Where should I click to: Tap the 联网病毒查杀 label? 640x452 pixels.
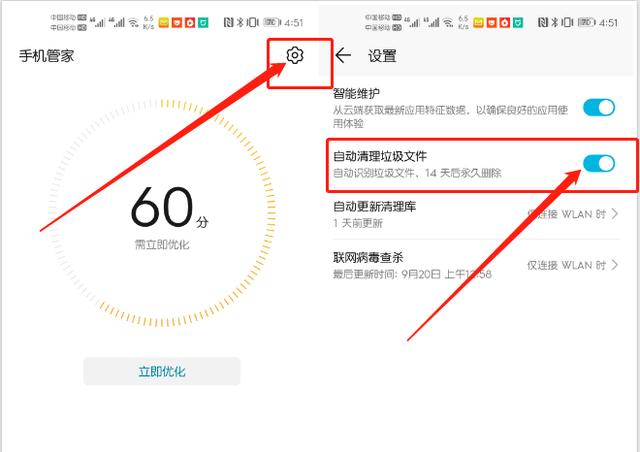[x=368, y=258]
